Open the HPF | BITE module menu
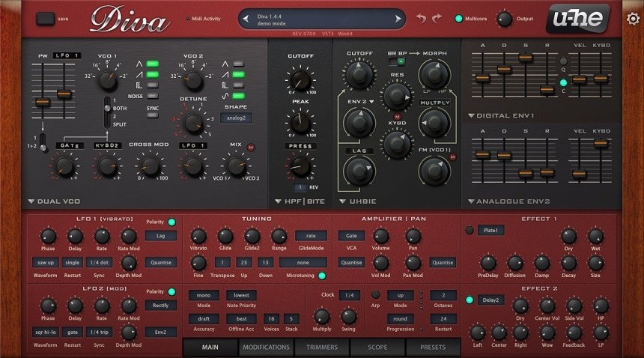 [300, 201]
